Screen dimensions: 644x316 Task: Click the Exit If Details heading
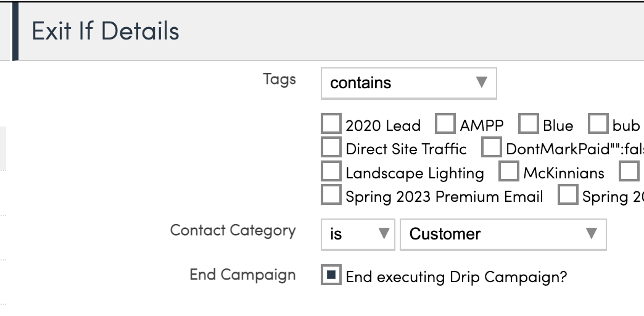105,31
